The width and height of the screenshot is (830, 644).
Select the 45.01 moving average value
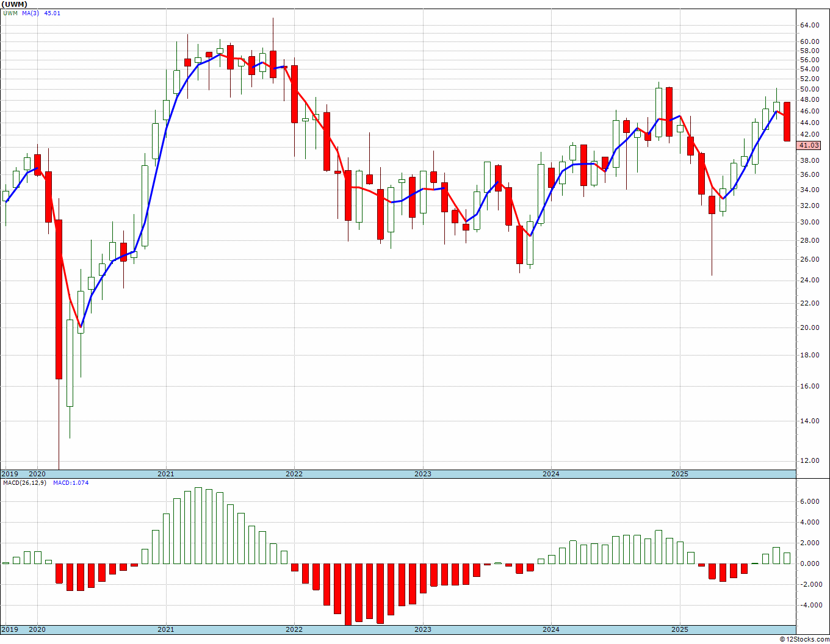pyautogui.click(x=52, y=13)
